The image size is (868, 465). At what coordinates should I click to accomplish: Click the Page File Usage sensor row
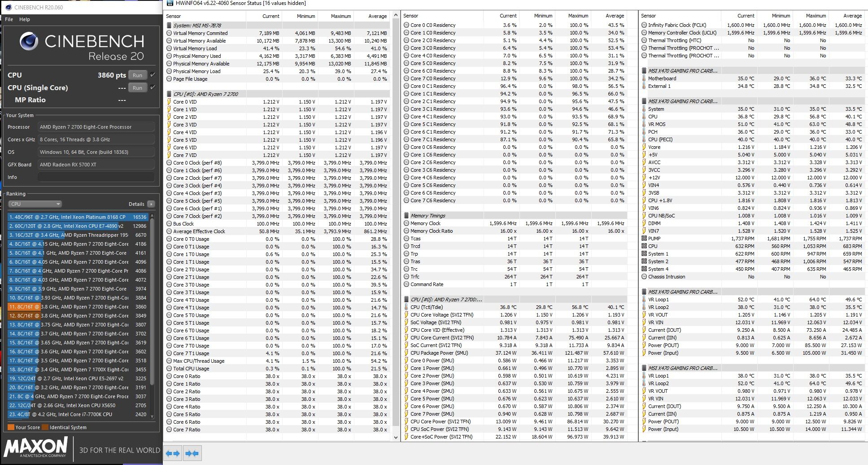click(x=277, y=79)
